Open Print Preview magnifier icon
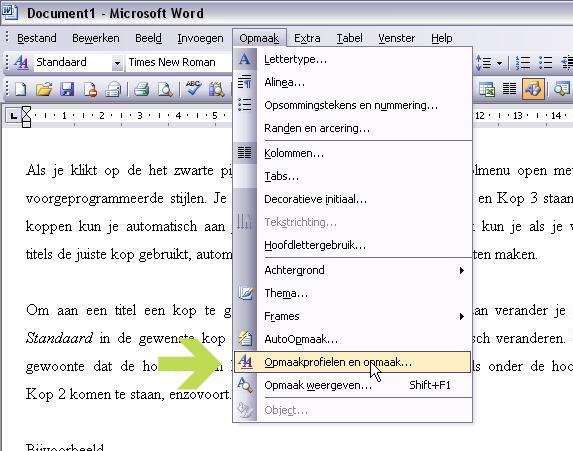The width and height of the screenshot is (573, 451). click(x=165, y=89)
